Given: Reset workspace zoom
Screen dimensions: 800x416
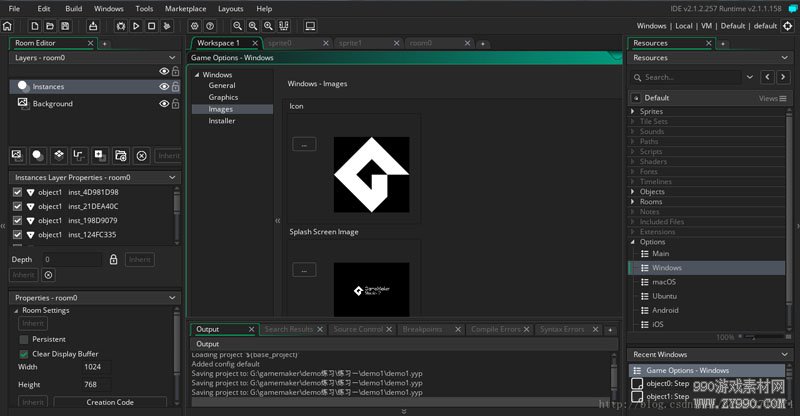Looking at the screenshot, I should point(253,26).
